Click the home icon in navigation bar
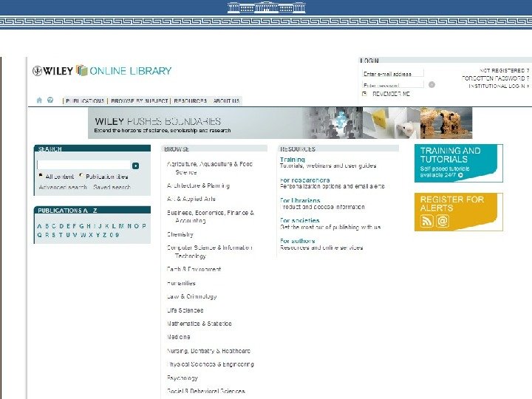 coord(39,100)
